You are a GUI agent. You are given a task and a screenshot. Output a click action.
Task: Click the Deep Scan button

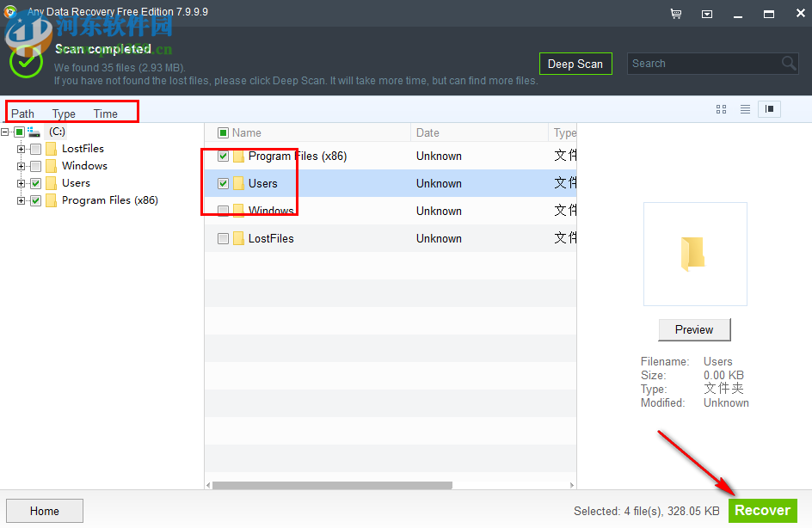pyautogui.click(x=575, y=63)
